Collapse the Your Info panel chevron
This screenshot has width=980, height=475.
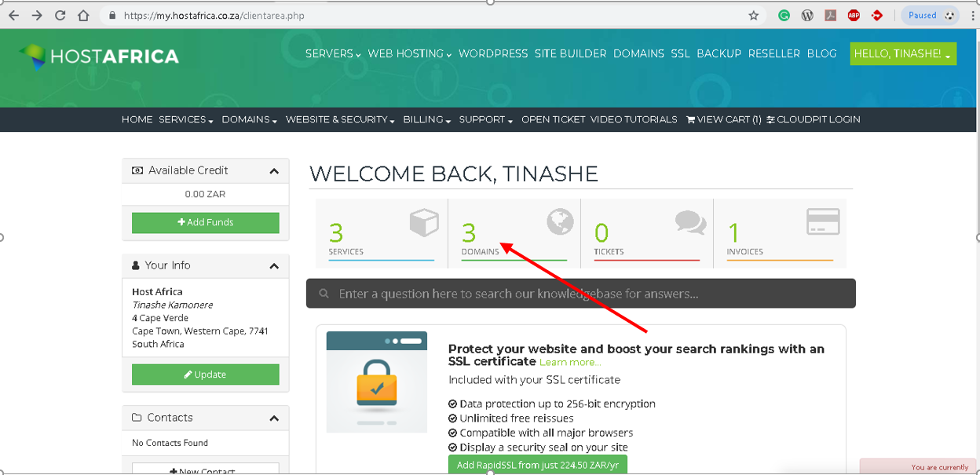click(x=274, y=266)
